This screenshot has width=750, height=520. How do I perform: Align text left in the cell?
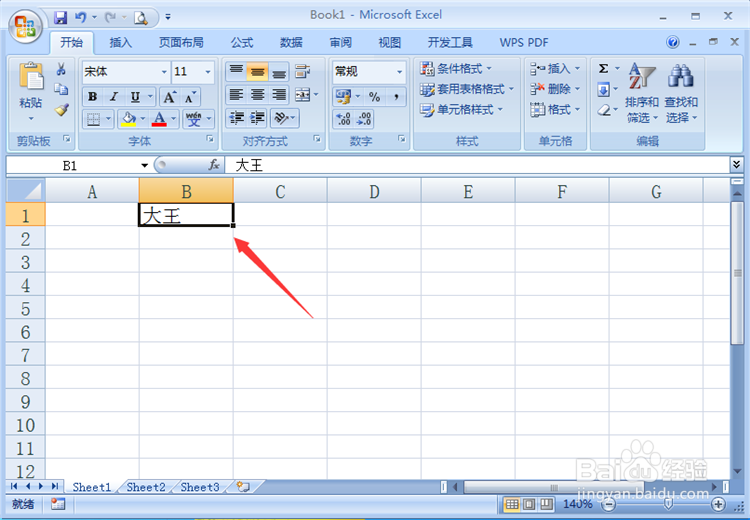236,95
